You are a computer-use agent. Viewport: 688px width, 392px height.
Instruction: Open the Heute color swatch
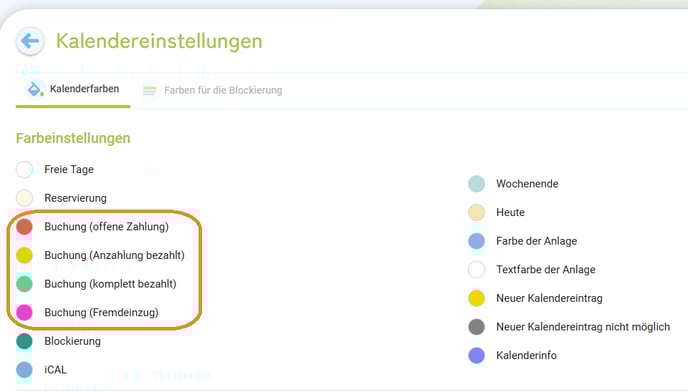(x=476, y=212)
